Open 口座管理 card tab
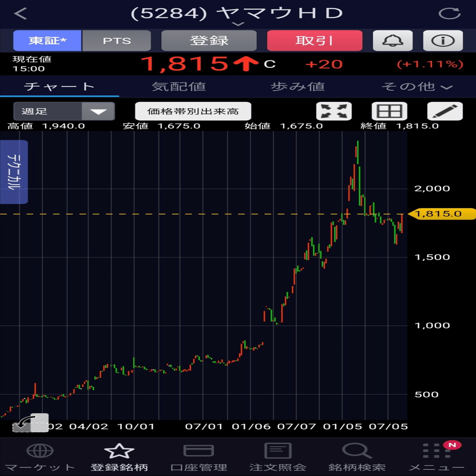The height and width of the screenshot is (476, 476). [198, 457]
